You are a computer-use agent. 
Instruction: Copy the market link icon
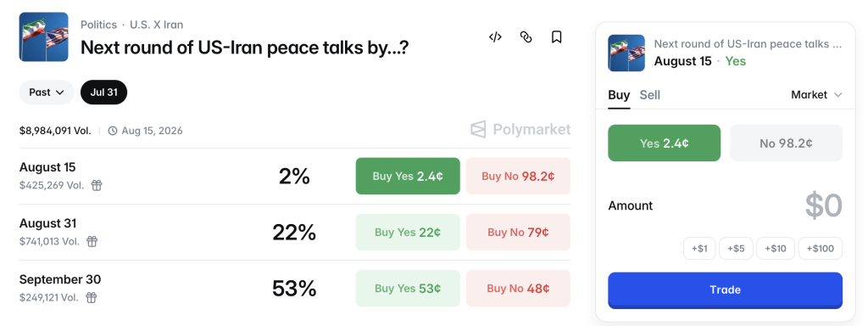click(x=526, y=37)
